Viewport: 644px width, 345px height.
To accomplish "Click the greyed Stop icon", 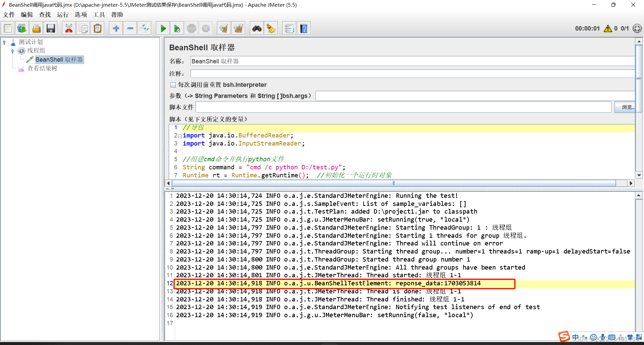I will (x=192, y=28).
